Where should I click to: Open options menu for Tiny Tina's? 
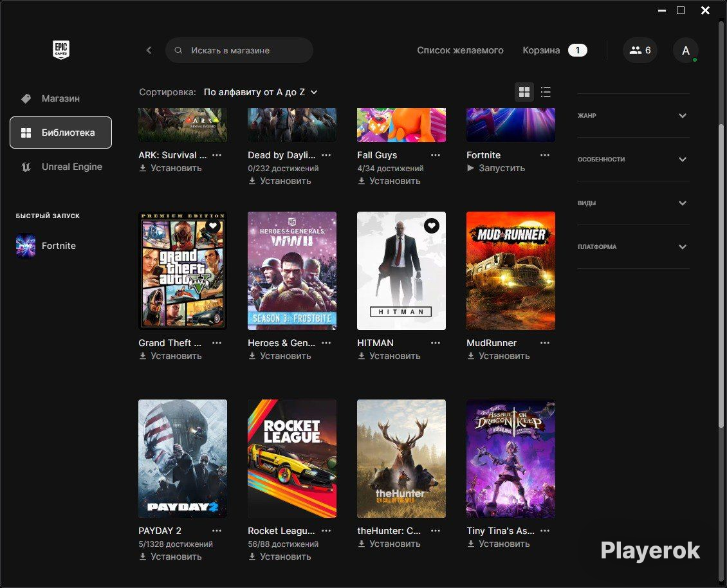tap(545, 531)
